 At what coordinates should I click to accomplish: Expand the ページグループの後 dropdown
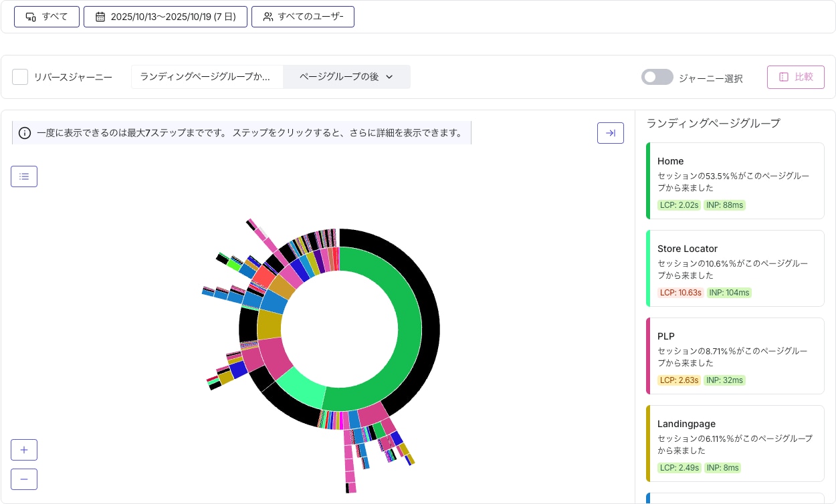[346, 77]
